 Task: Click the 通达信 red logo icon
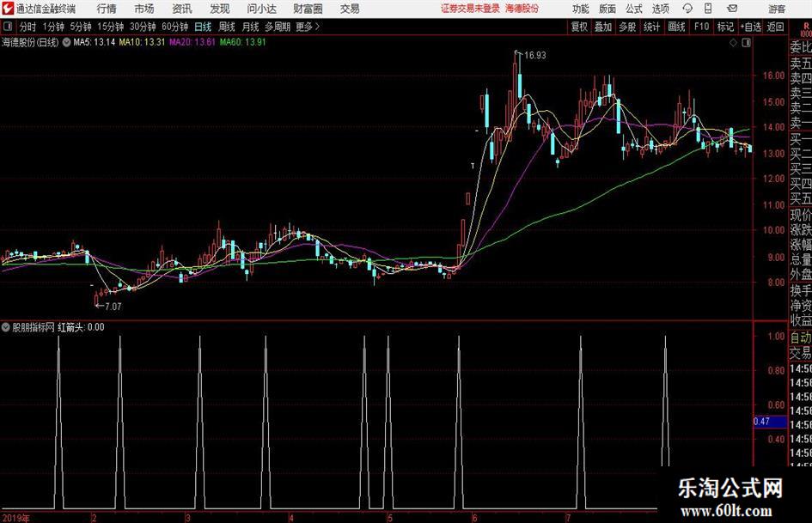[8, 9]
